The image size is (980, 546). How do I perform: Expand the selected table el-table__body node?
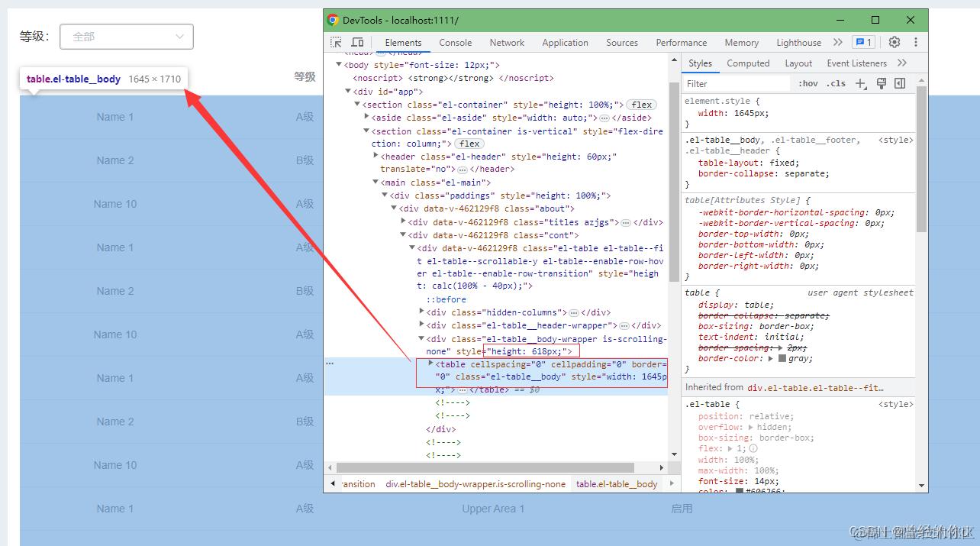click(430, 363)
